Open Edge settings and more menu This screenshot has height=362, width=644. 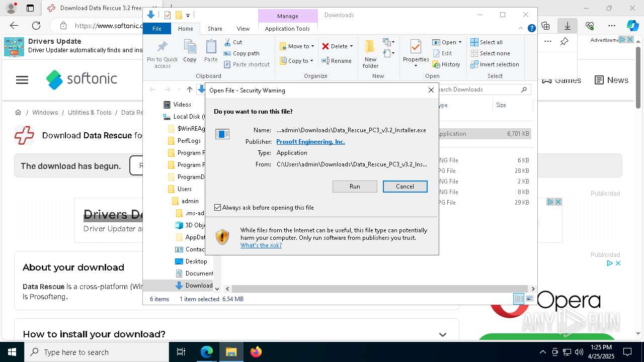pos(611,26)
